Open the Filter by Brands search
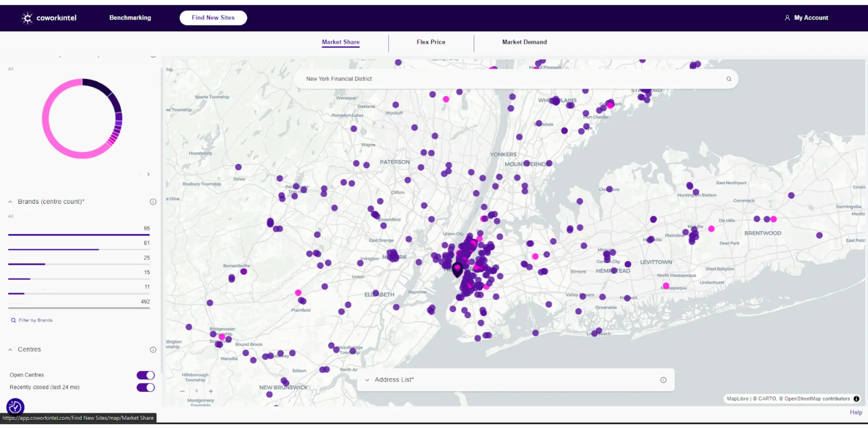 32,320
